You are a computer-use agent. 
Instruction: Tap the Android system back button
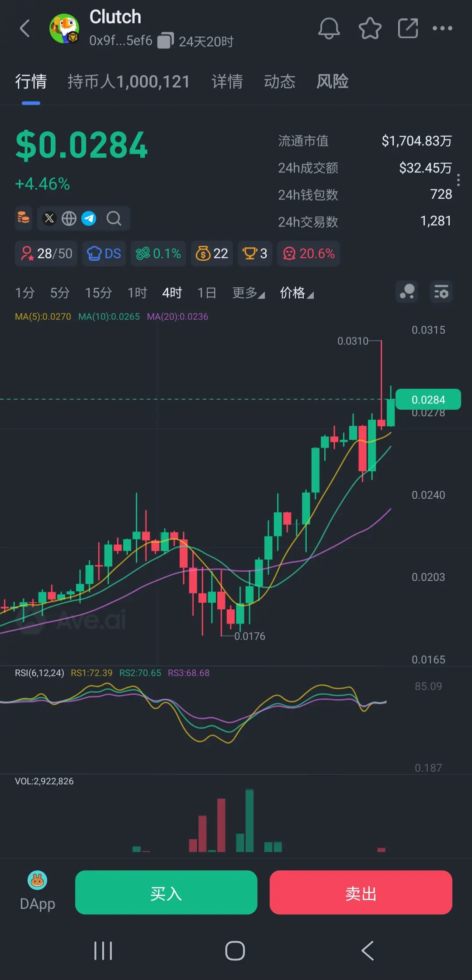368,951
